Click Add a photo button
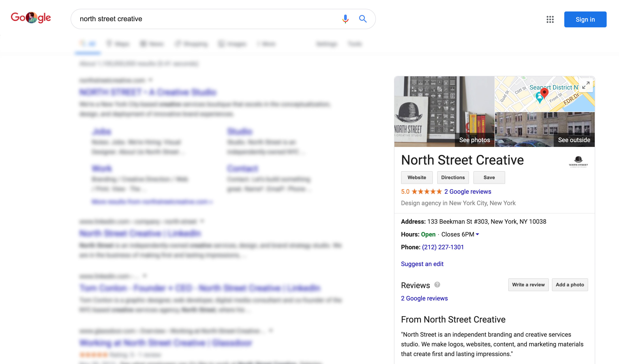The image size is (619, 364). click(x=570, y=285)
